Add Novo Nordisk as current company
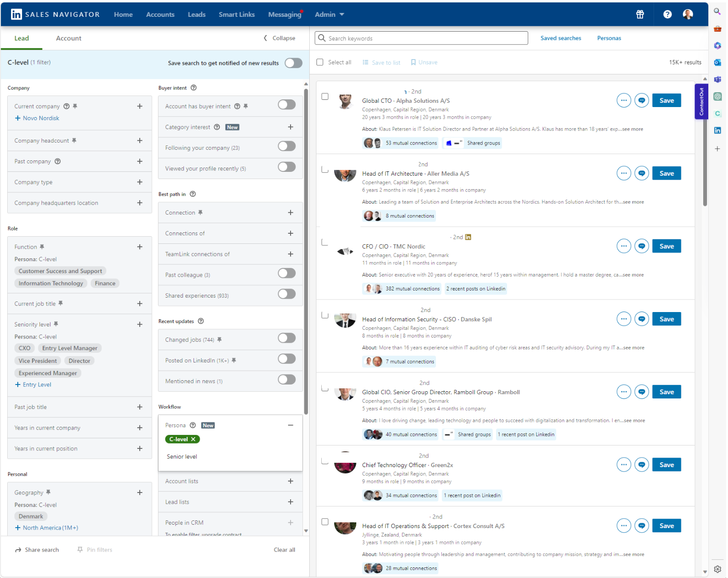The image size is (728, 578). [x=37, y=118]
